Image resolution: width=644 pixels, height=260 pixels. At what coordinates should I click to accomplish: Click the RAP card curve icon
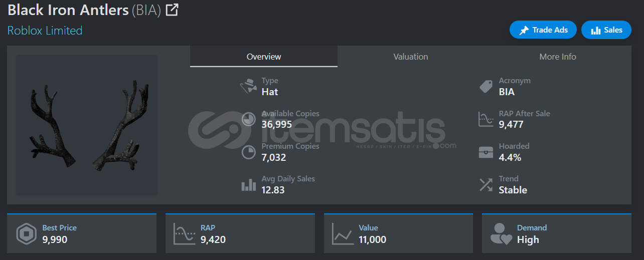[184, 234]
